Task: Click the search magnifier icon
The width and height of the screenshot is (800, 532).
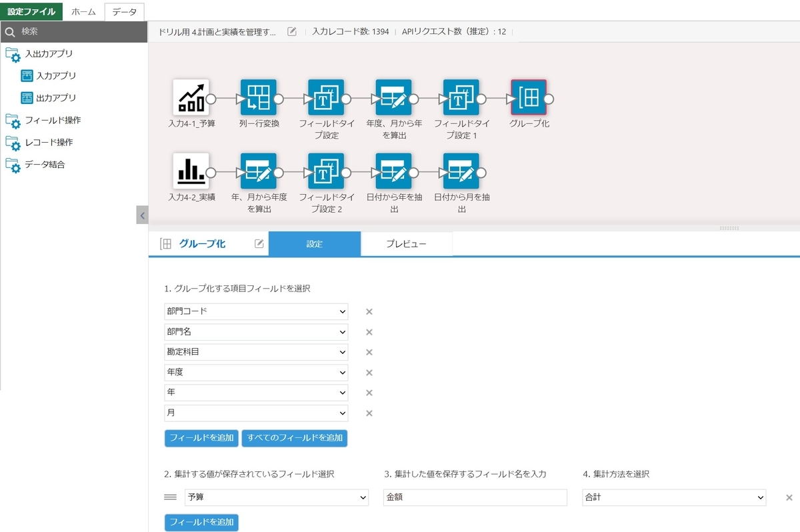Action: (9, 31)
